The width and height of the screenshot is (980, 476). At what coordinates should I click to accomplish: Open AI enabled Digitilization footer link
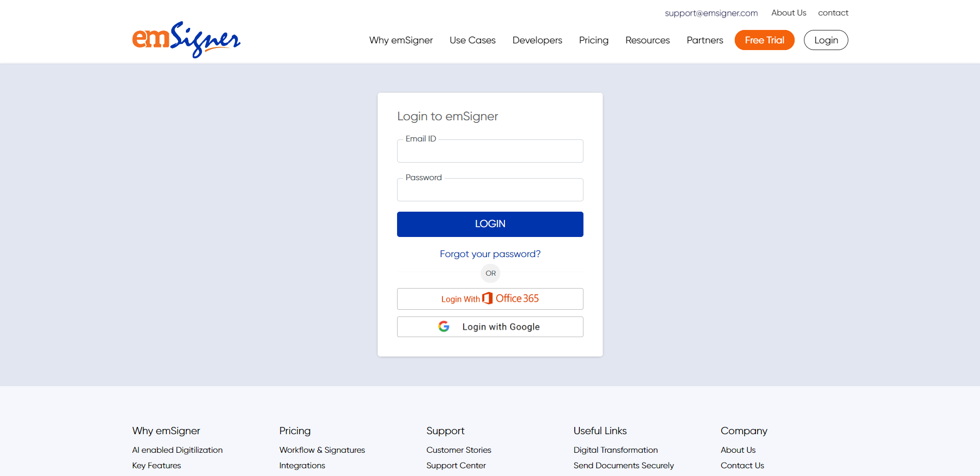point(177,450)
